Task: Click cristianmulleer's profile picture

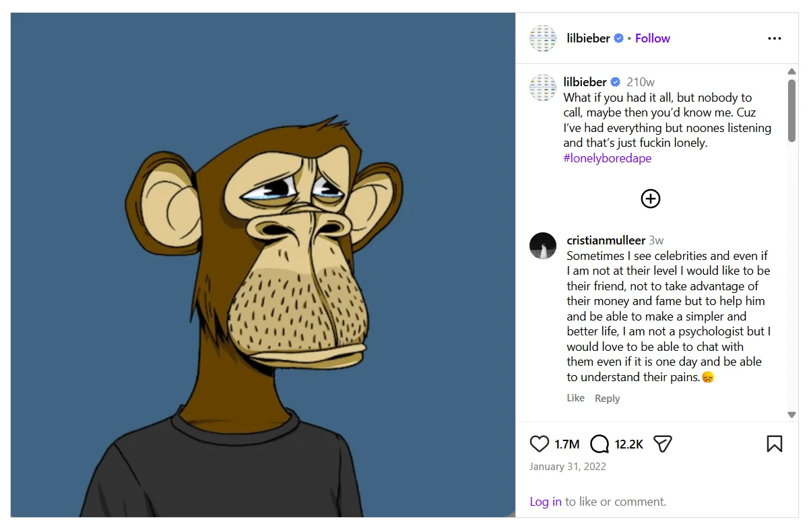Action: [x=543, y=246]
